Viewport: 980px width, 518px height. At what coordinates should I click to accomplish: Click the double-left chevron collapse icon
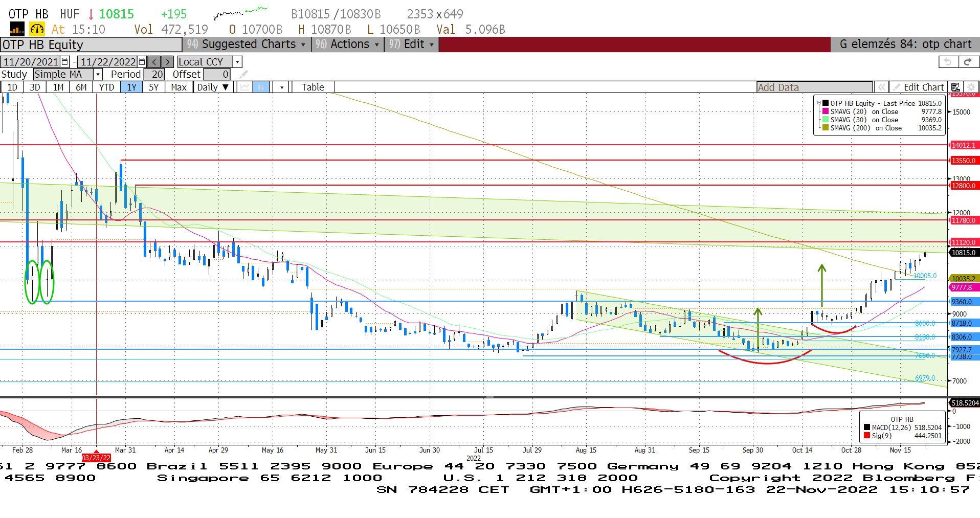coord(881,87)
